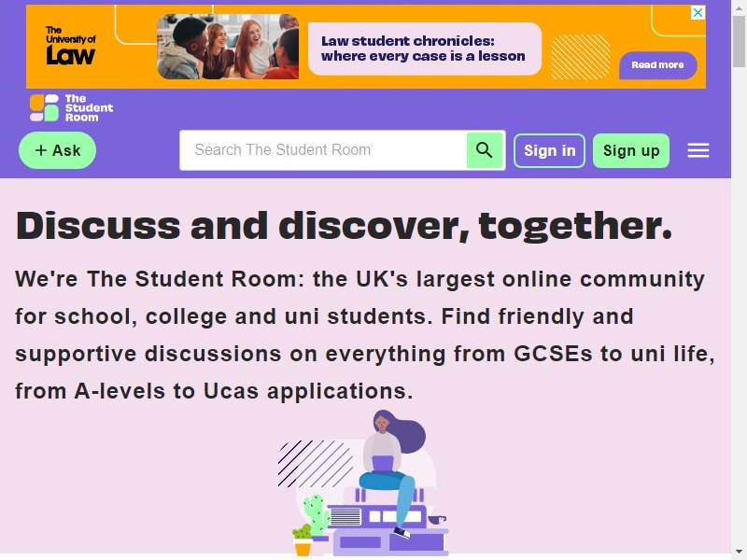Click the Law student chronicles ad text

click(423, 49)
